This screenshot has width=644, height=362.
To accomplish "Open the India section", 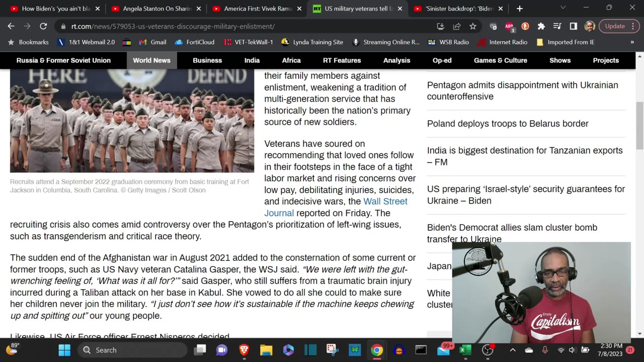I will coord(252,60).
